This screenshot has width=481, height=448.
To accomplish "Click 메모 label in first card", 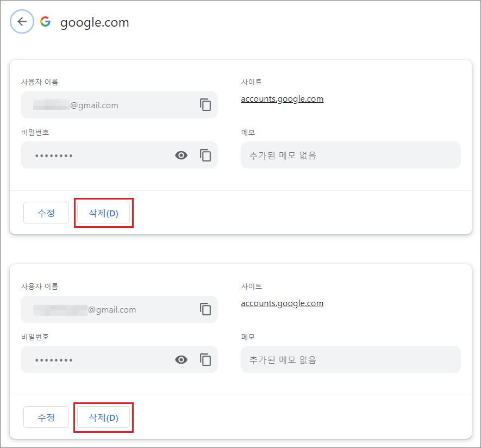I will (248, 133).
